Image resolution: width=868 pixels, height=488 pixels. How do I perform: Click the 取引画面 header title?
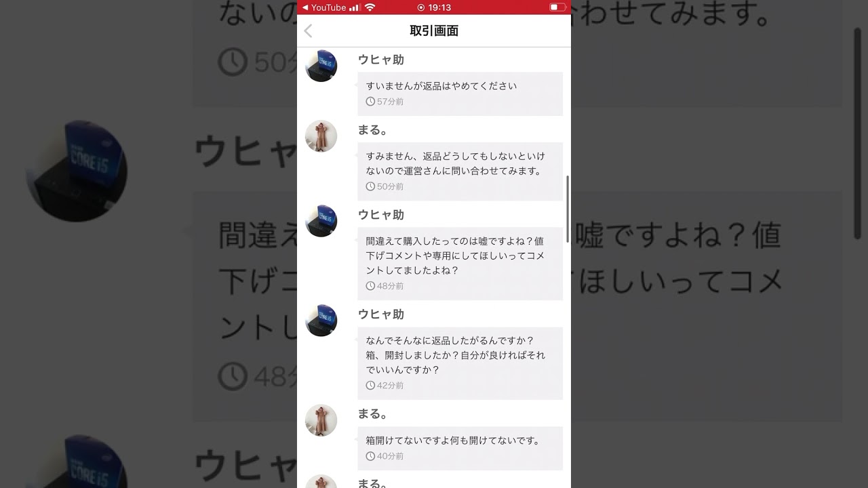(x=434, y=31)
